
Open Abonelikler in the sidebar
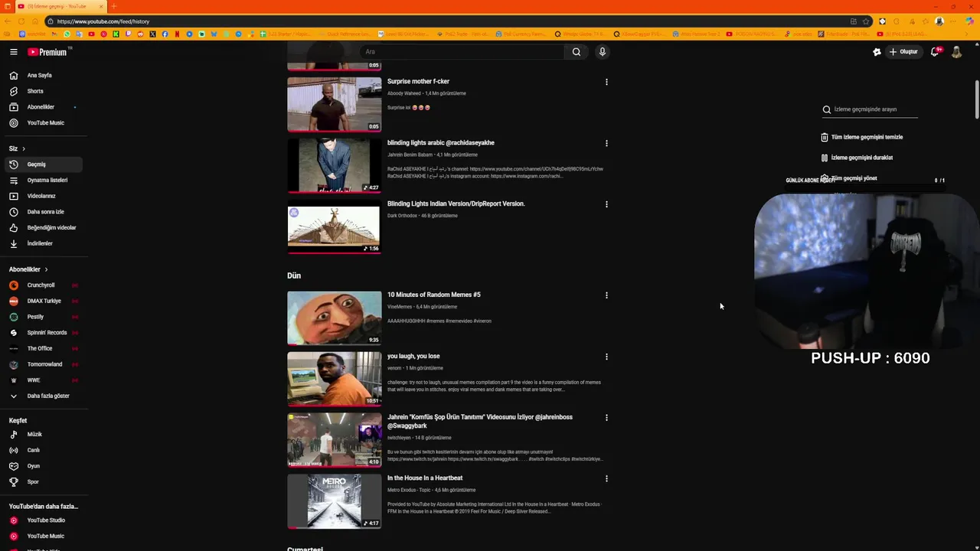tap(43, 107)
